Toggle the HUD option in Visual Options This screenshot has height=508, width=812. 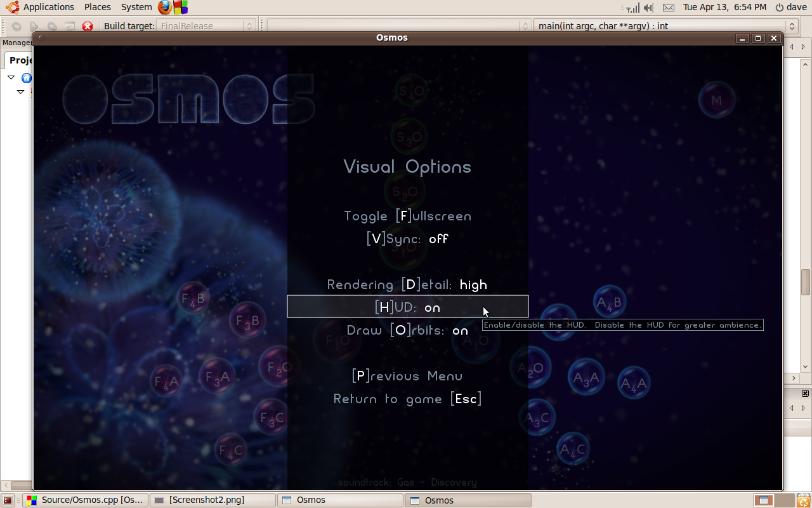pos(407,307)
